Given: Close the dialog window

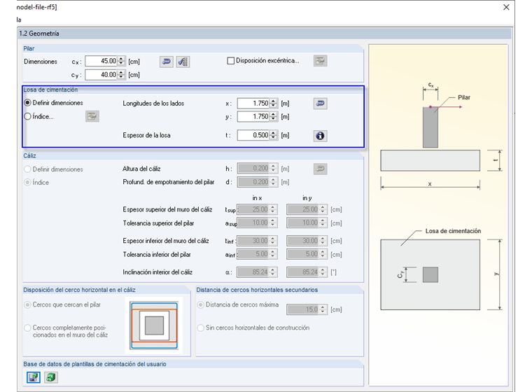Looking at the screenshot, I should [x=506, y=7].
